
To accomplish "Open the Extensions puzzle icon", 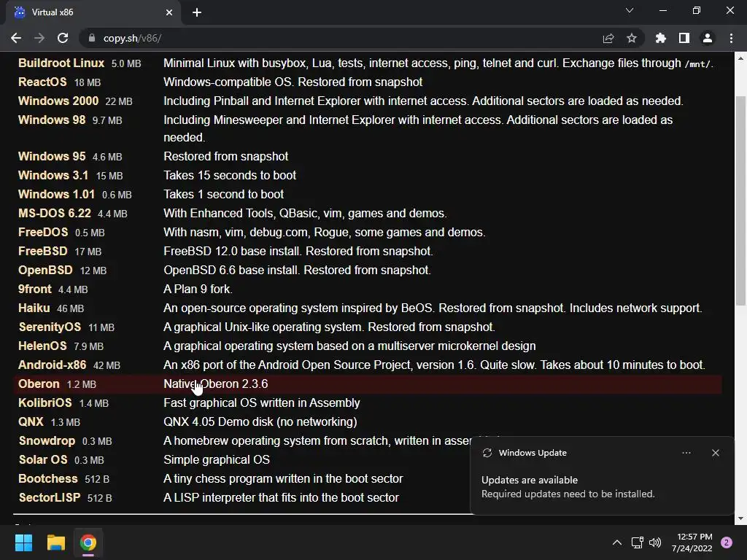I will (661, 38).
